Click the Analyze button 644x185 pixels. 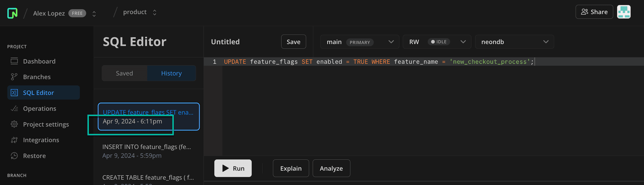pyautogui.click(x=331, y=168)
